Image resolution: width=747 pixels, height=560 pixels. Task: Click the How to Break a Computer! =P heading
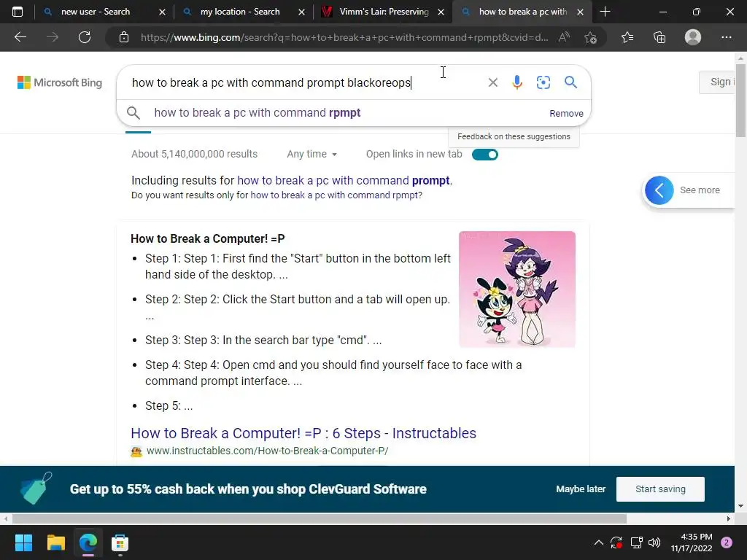208,238
